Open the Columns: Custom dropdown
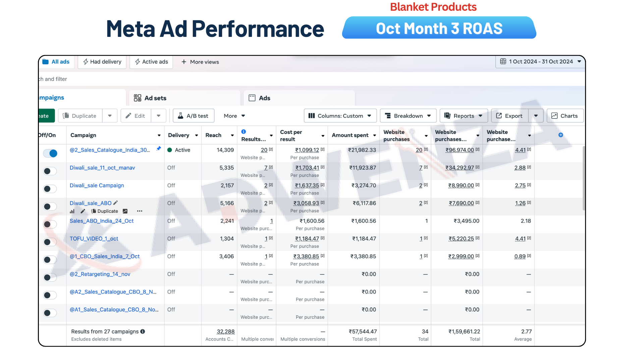Image resolution: width=644 pixels, height=362 pixels. [340, 116]
